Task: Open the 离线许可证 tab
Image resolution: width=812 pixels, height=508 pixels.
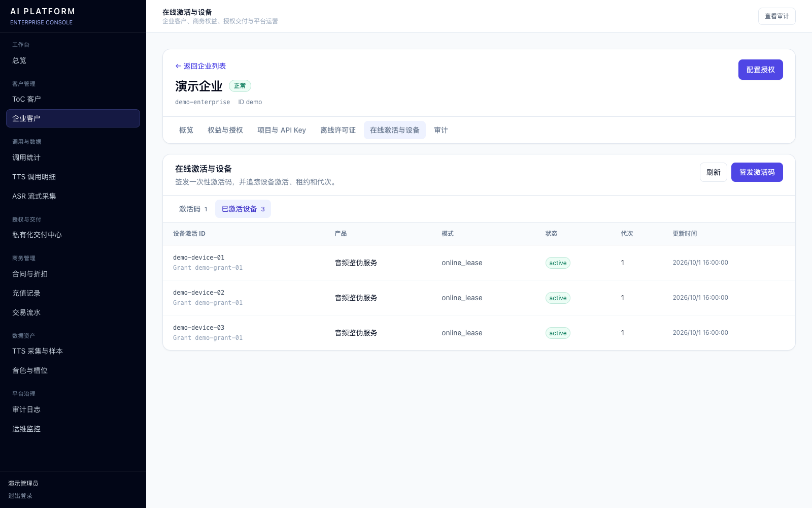Action: 338,130
